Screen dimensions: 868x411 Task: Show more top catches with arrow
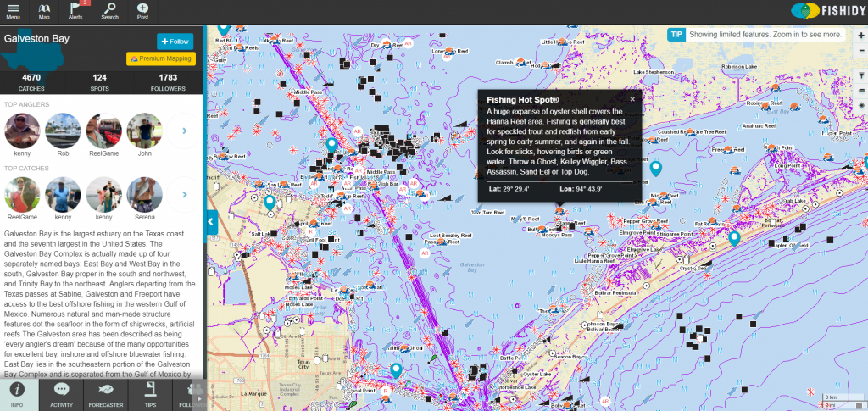point(185,196)
